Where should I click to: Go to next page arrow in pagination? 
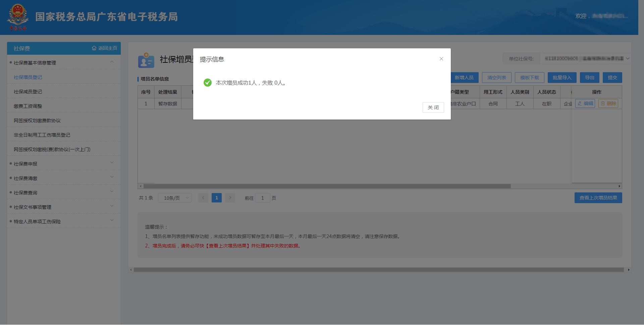point(230,198)
